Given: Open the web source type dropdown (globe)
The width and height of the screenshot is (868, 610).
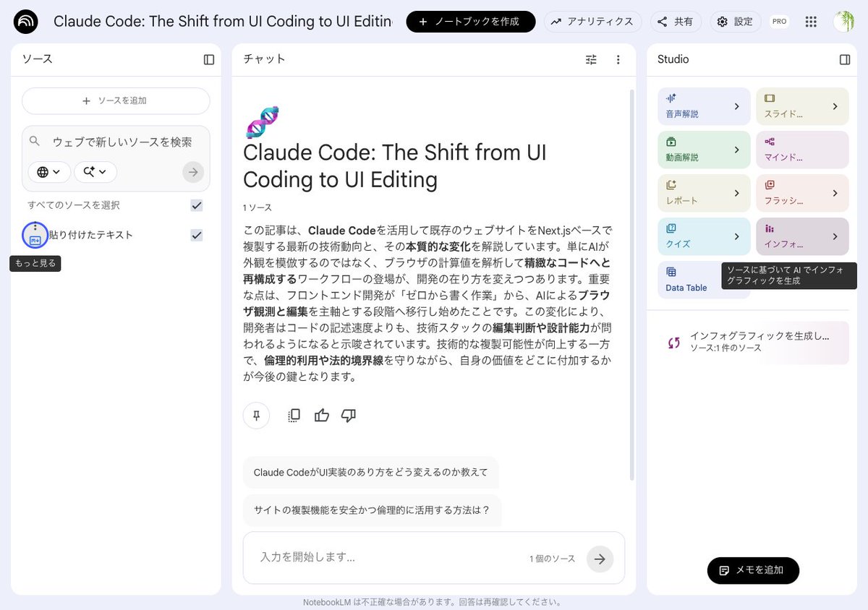Looking at the screenshot, I should point(49,172).
